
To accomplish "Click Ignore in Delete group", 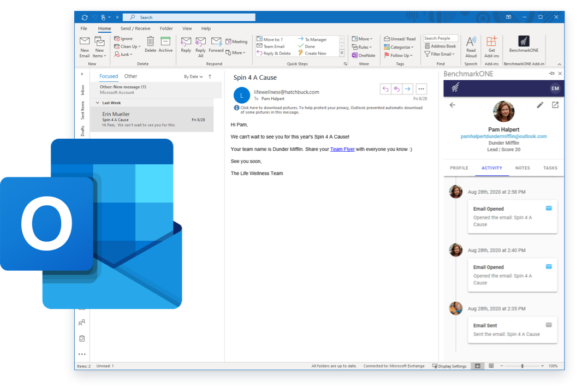I will click(123, 39).
